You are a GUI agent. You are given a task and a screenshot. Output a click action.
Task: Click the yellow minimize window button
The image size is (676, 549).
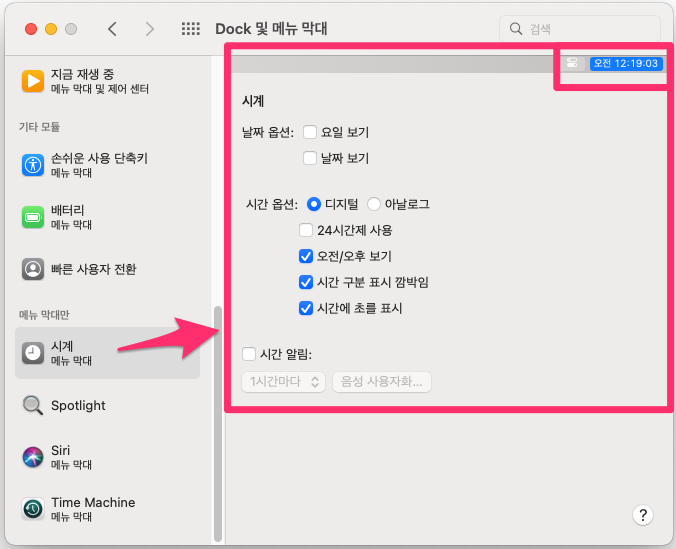[x=51, y=29]
